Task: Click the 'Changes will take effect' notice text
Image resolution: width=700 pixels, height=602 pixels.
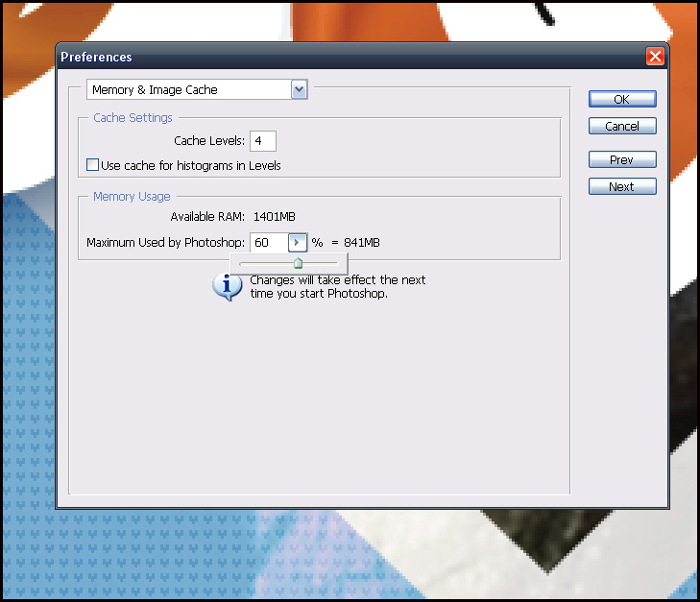Action: click(x=337, y=286)
